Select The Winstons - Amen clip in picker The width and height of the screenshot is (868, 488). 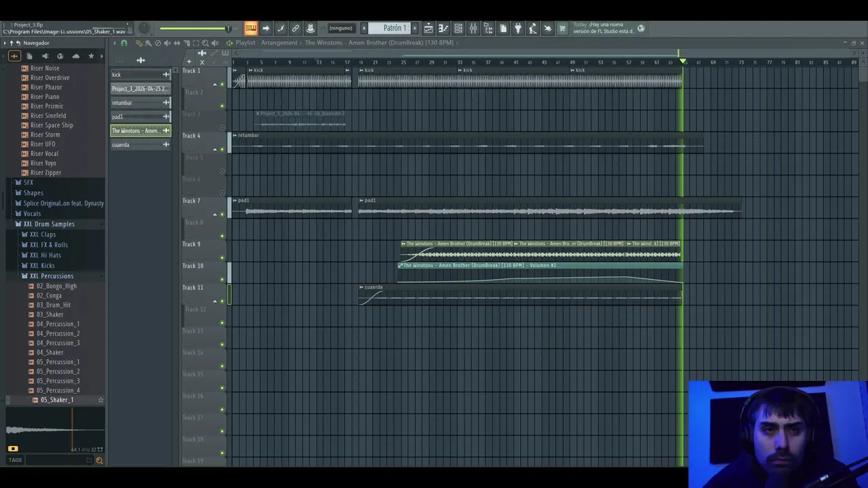[x=140, y=130]
